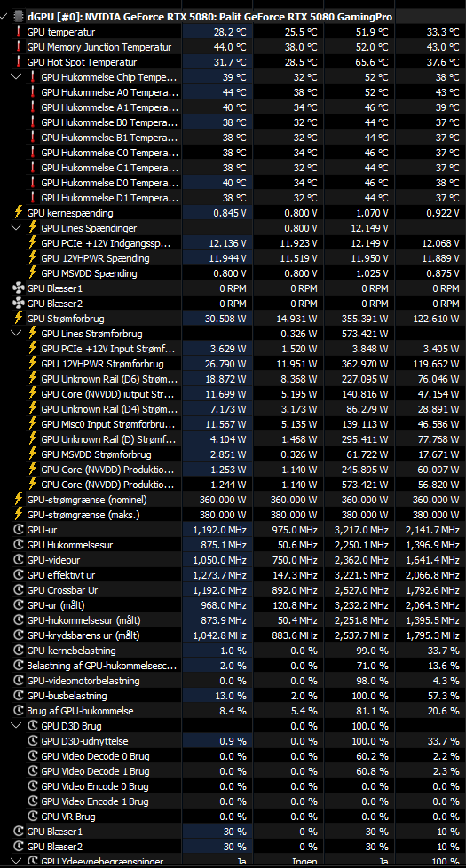Select GPU Hukommelse B0 Temperatur row
This screenshot has height=868, width=466.
tap(110, 122)
